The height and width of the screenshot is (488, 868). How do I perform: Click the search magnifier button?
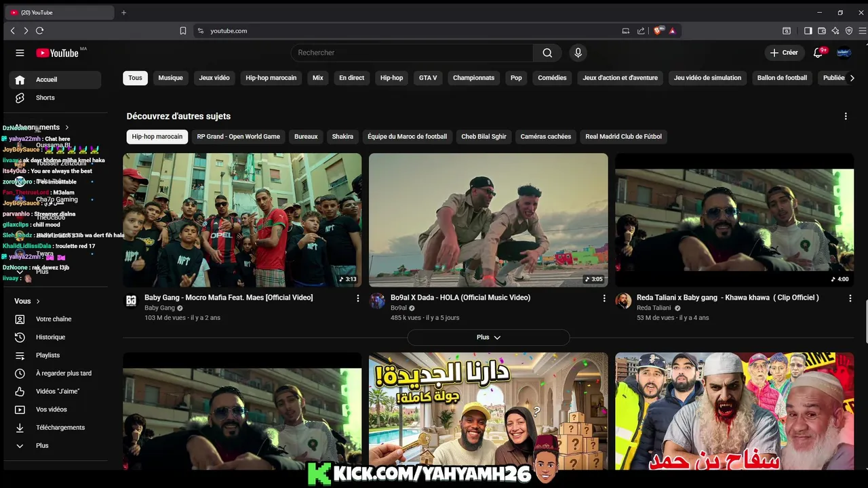[x=547, y=53]
